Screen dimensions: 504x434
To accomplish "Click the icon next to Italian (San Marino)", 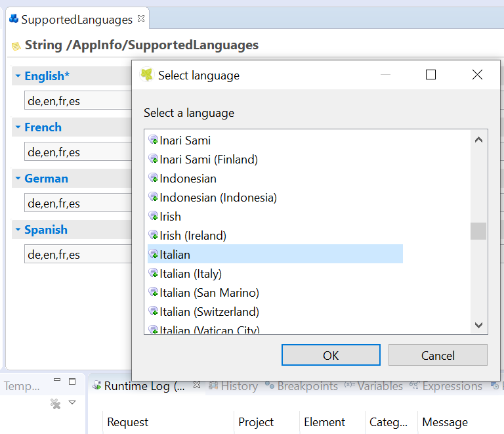I will click(x=153, y=292).
